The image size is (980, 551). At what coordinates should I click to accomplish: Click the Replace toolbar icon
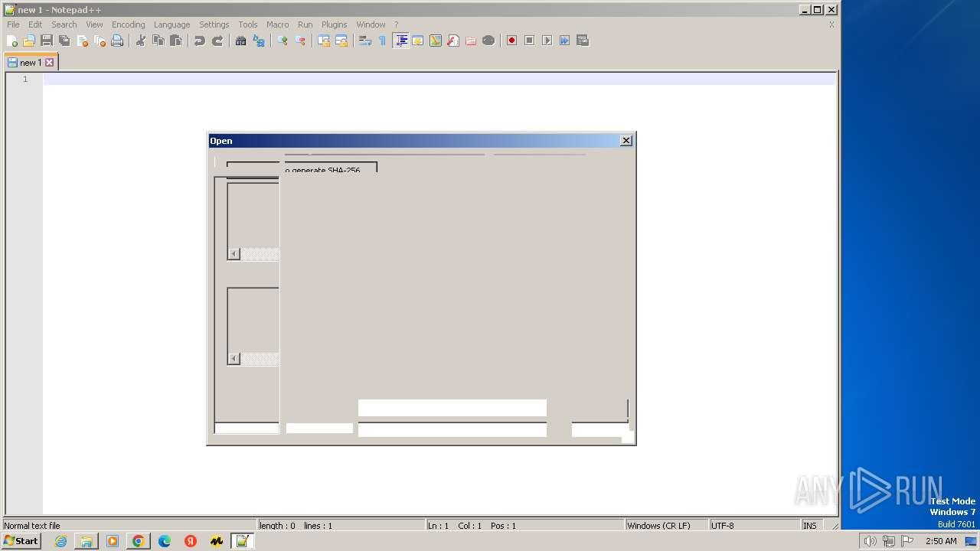[259, 41]
